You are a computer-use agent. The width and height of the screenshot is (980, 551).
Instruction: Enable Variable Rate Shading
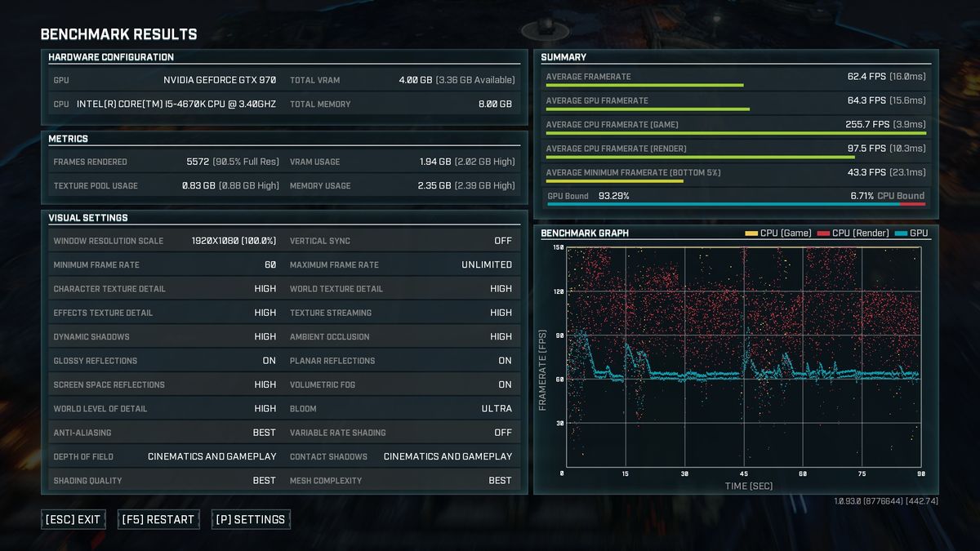click(503, 432)
